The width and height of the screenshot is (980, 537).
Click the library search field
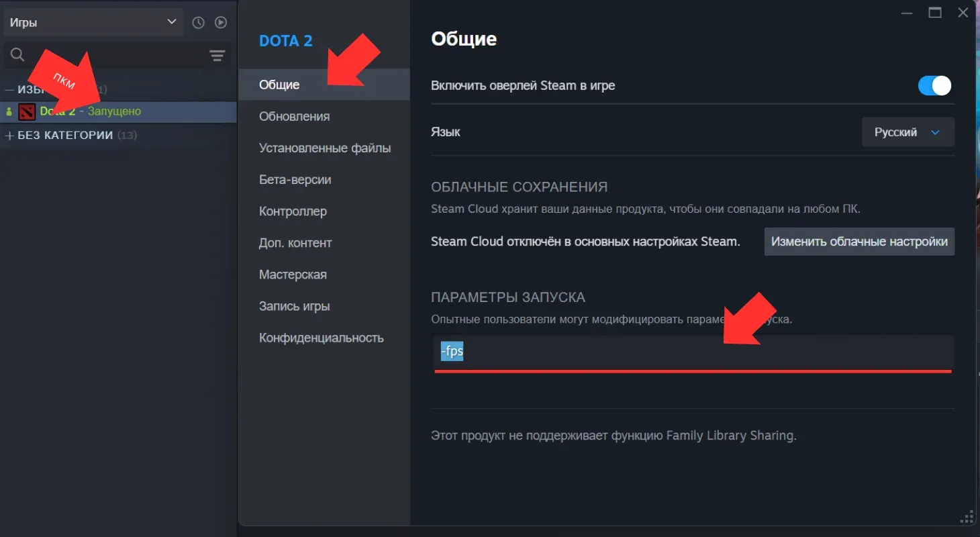(x=117, y=56)
